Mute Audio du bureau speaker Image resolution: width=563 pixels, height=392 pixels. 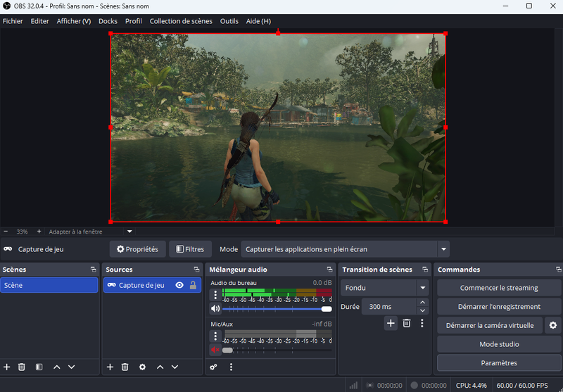click(x=215, y=308)
